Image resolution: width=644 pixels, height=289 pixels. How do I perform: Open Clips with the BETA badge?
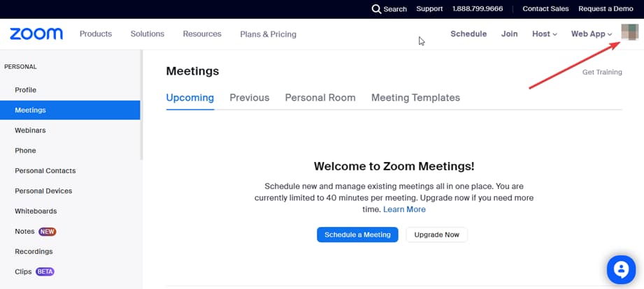[23, 272]
